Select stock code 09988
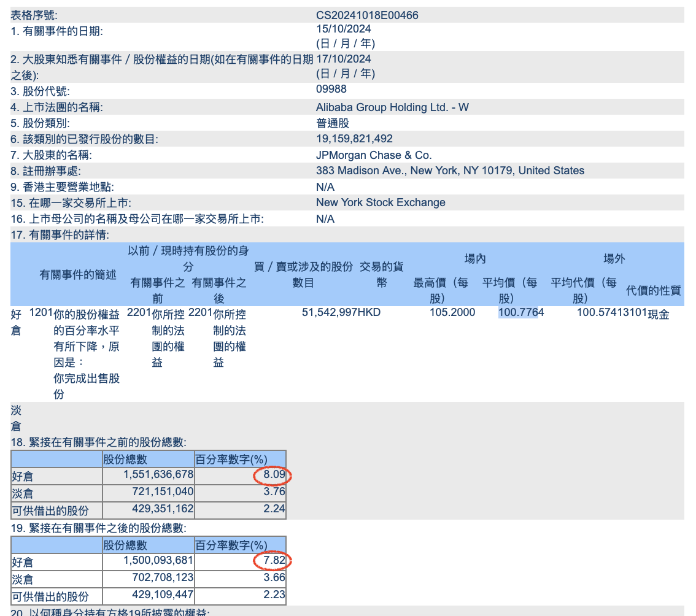Viewport: 696px width, 616px height. [x=331, y=89]
